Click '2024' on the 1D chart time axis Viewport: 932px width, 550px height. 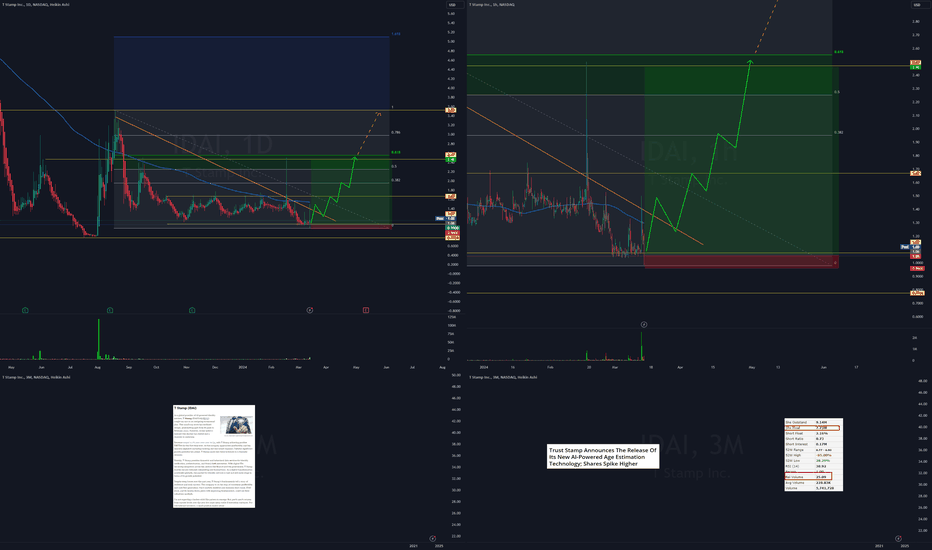pyautogui.click(x=243, y=367)
